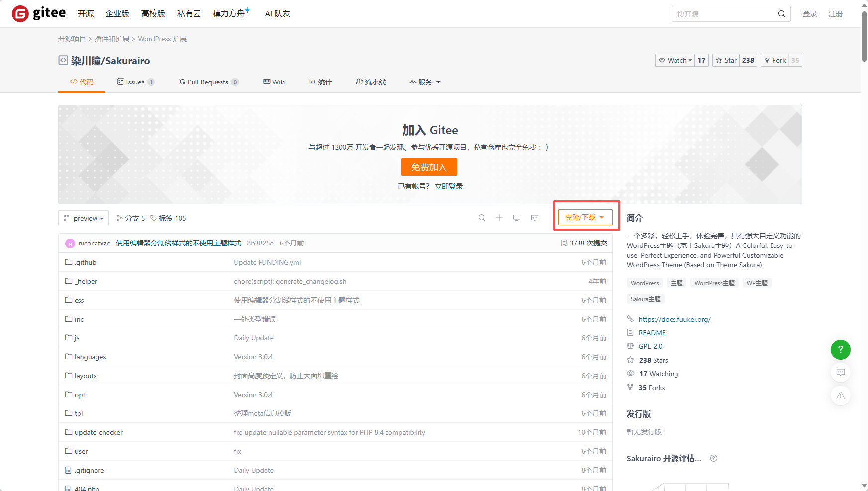Click the branch icon beside 分支 5
The width and height of the screenshot is (868, 491).
point(119,218)
